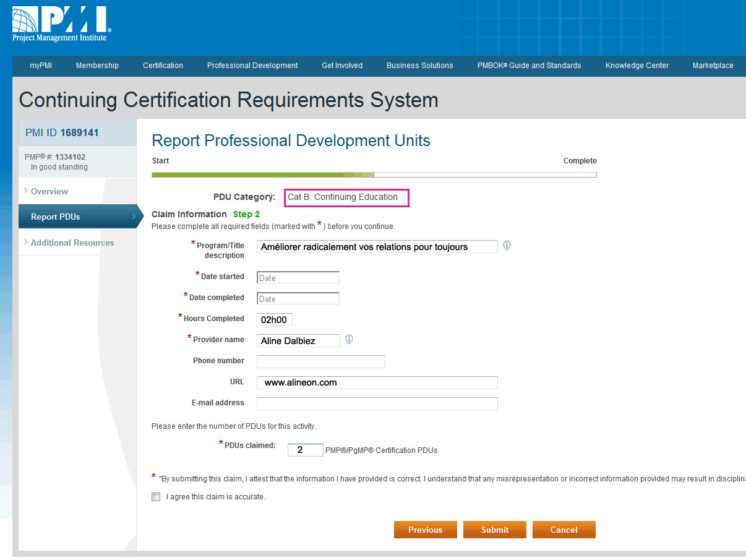Click the 'Step 2' label

246,214
